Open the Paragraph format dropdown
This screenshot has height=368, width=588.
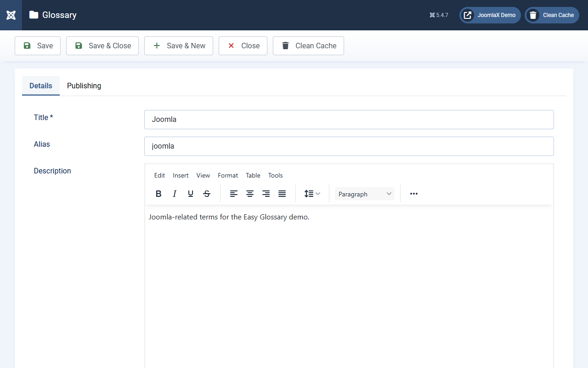[365, 194]
